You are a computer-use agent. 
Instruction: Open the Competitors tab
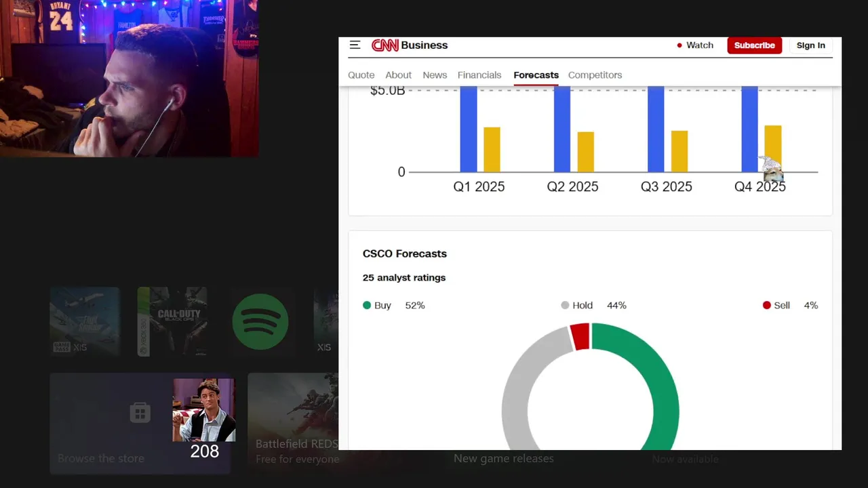[x=595, y=75]
